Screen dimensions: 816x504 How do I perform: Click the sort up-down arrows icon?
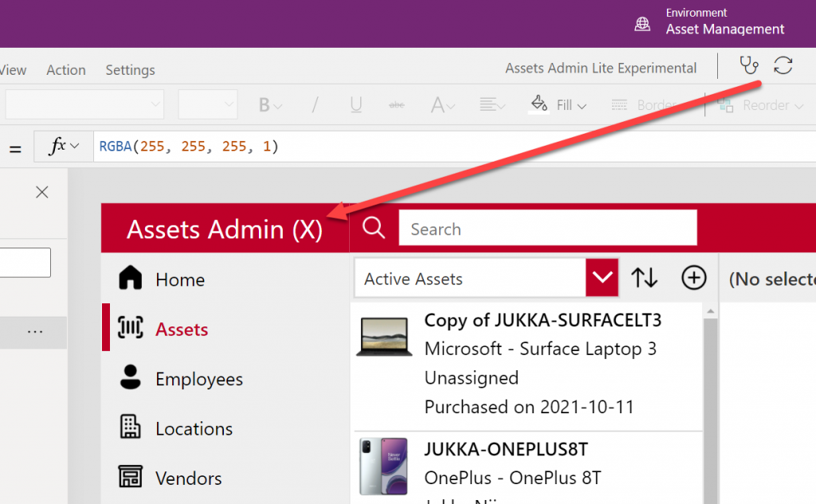[x=644, y=278]
